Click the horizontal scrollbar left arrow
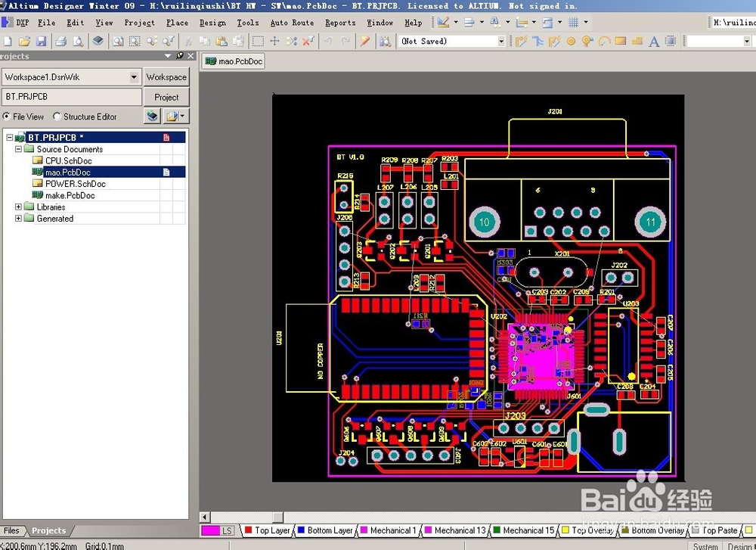Screen dimensions: 756x550 204,517
